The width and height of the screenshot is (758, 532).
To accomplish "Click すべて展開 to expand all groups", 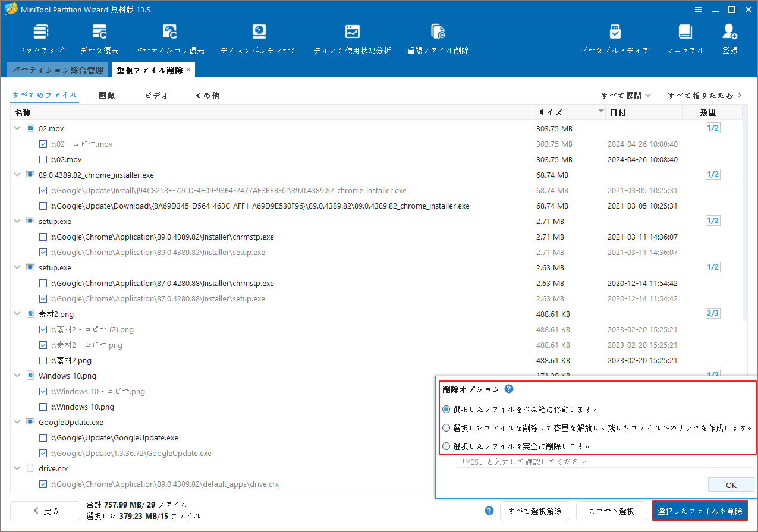I will tap(621, 95).
